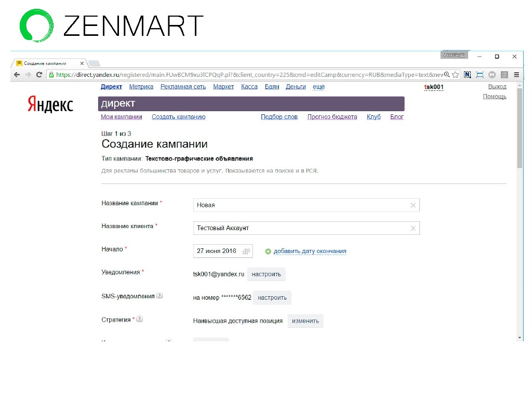Focus the Название клиента input field

coord(307,229)
